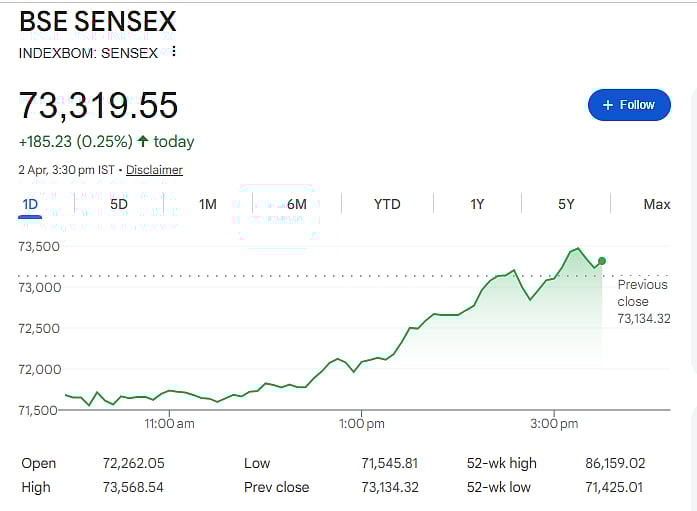Click the INDEXBOM: SENSEX ticker label

(x=88, y=52)
